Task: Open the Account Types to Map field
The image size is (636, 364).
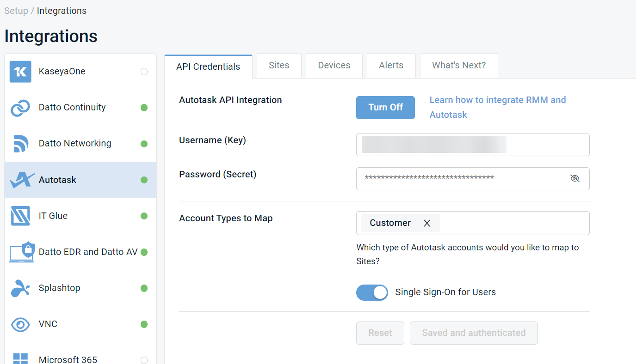Action: [473, 223]
